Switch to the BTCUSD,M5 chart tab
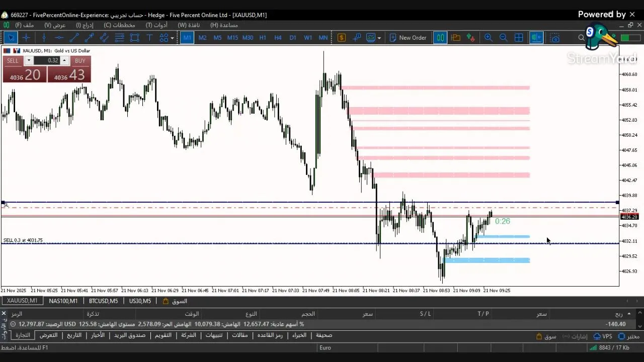644x362 pixels. coord(103,301)
